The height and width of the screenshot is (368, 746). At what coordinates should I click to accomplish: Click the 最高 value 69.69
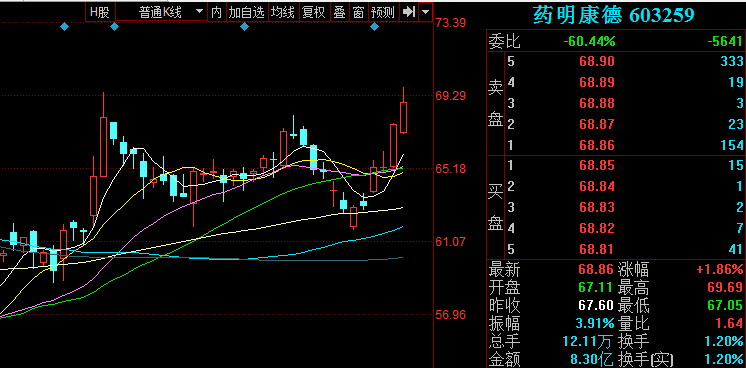click(x=725, y=288)
